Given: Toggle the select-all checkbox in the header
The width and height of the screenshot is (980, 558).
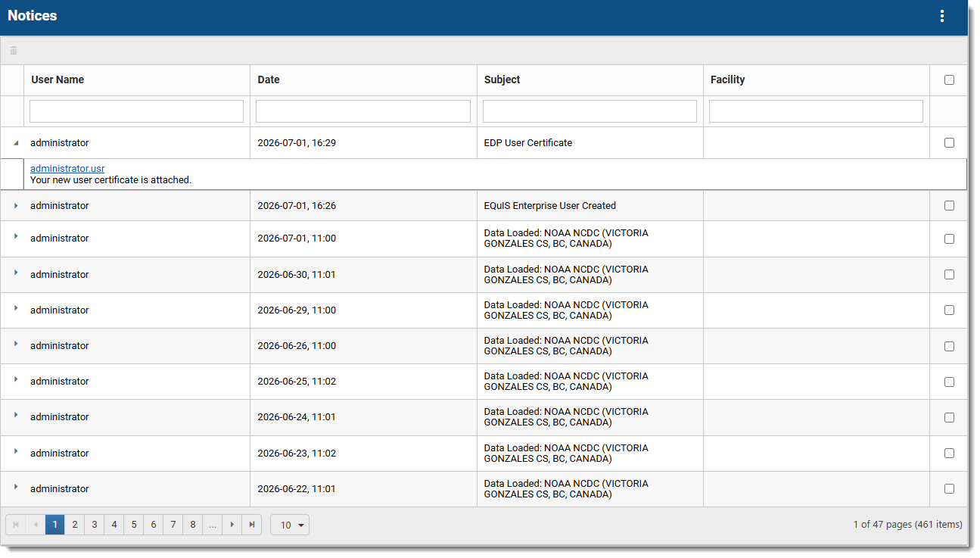Looking at the screenshot, I should [x=949, y=80].
